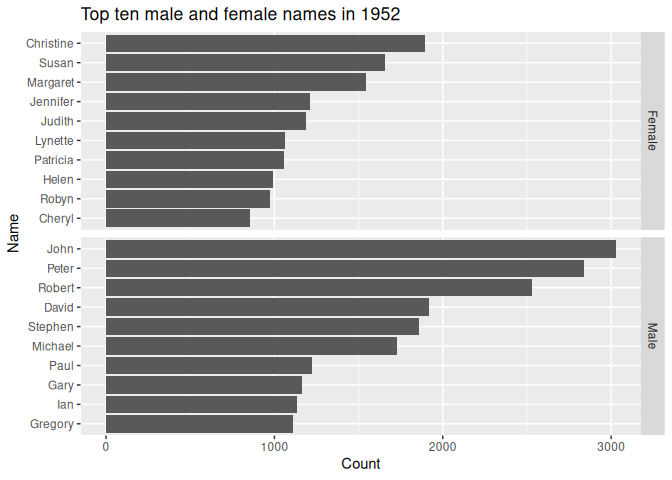Click the Count x-axis title

[x=360, y=464]
